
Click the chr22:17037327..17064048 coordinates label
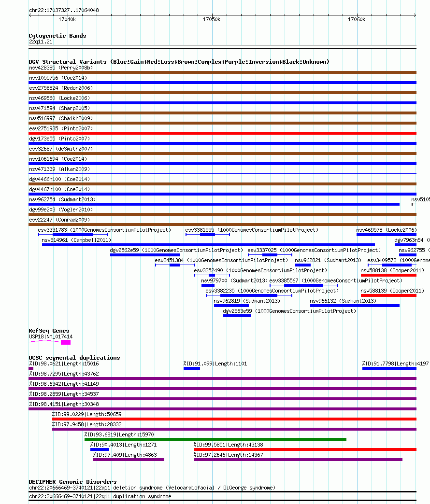click(x=64, y=10)
